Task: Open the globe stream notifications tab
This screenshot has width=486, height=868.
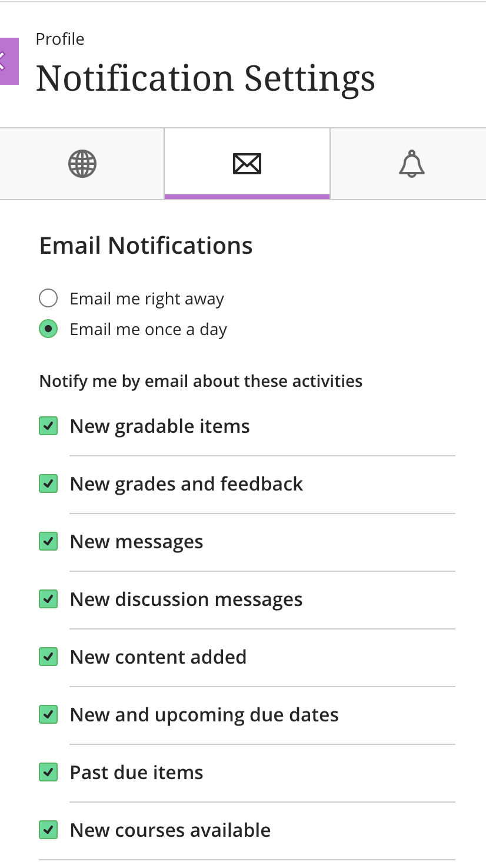Action: [x=82, y=164]
